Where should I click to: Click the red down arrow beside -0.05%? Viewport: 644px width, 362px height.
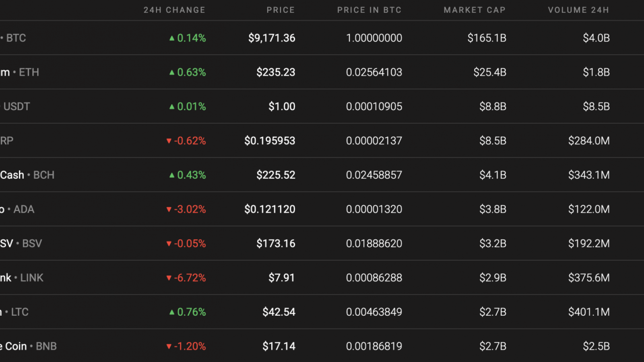coord(169,243)
